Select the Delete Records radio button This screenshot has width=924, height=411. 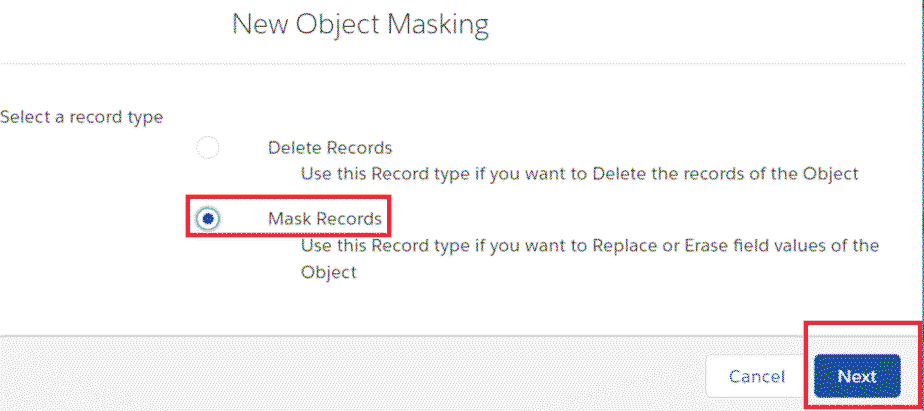(x=207, y=148)
